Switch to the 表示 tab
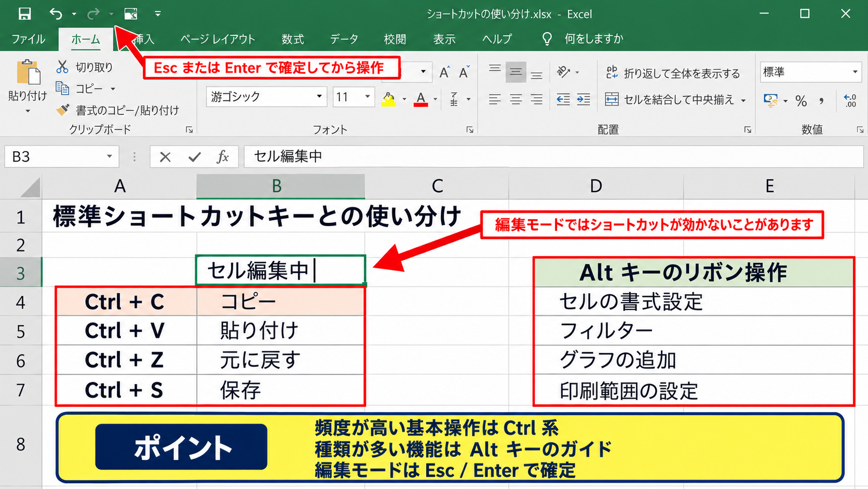The image size is (868, 489). pyautogui.click(x=444, y=39)
